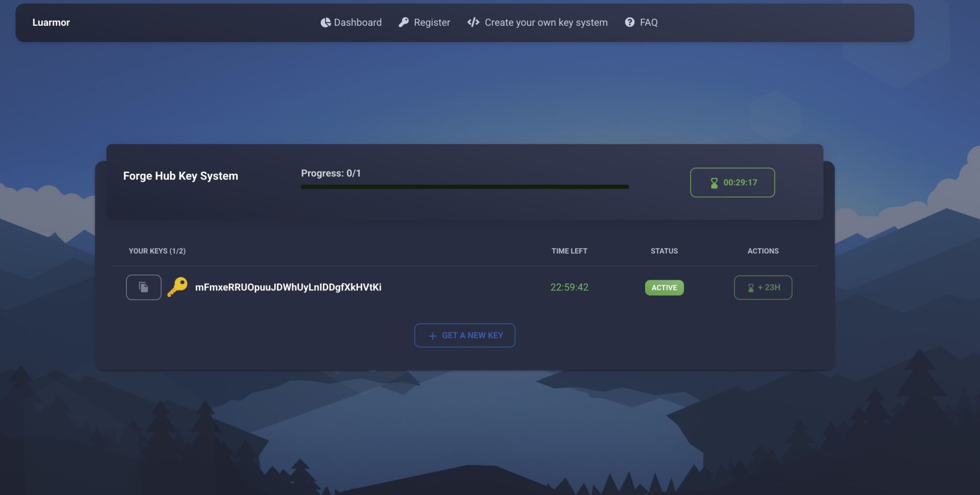Open the FAQ page
This screenshot has height=495, width=980.
click(x=648, y=22)
